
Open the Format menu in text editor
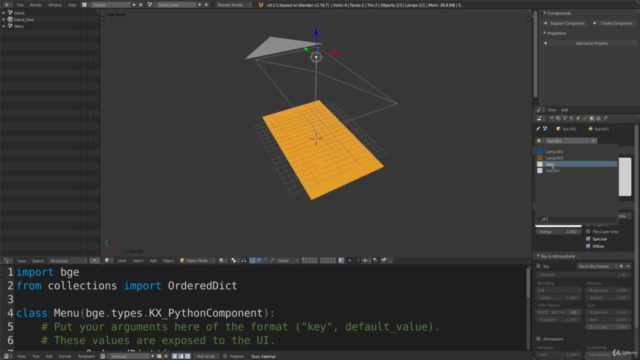[65, 356]
